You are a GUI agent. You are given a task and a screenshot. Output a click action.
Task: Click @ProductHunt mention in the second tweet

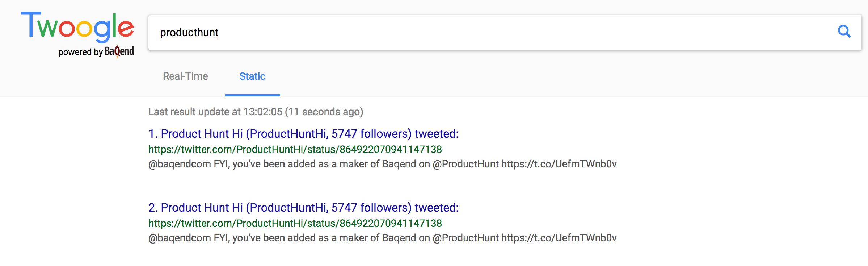click(x=465, y=238)
